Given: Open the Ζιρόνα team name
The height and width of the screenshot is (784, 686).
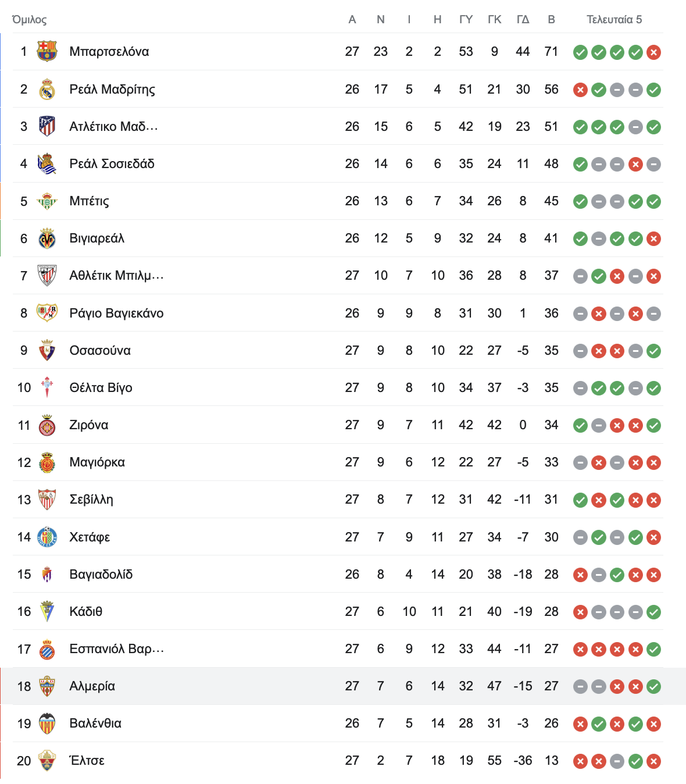Looking at the screenshot, I should (89, 425).
